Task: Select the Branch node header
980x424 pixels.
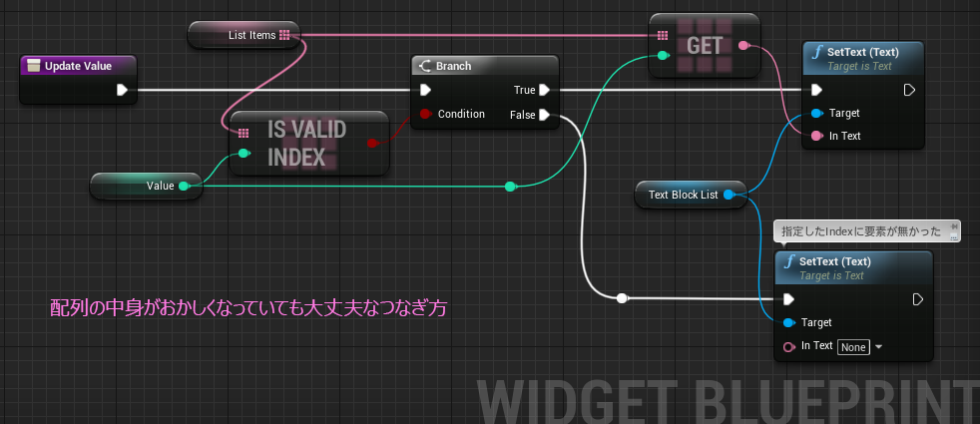Action: click(484, 66)
